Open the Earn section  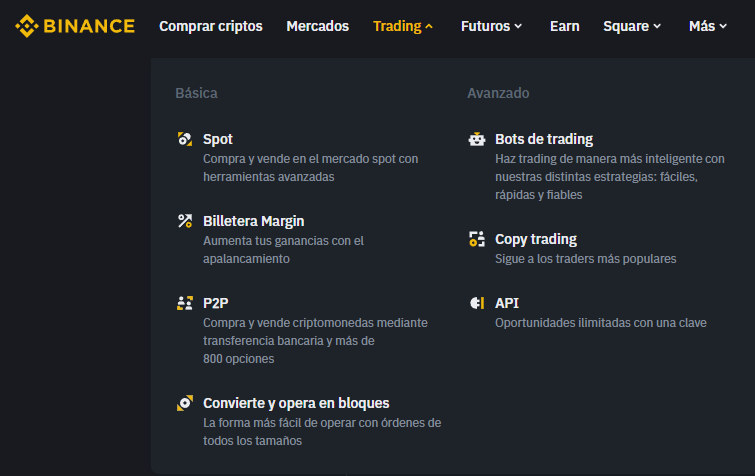point(564,26)
